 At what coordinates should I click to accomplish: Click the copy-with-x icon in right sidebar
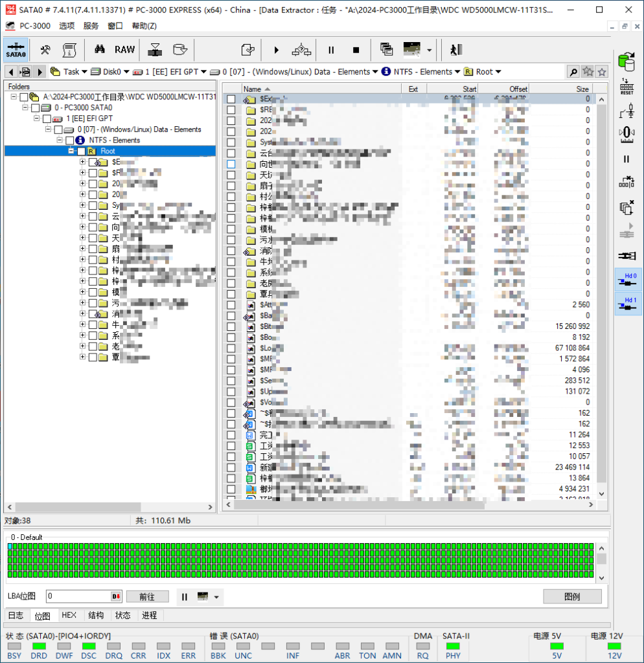pyautogui.click(x=627, y=207)
